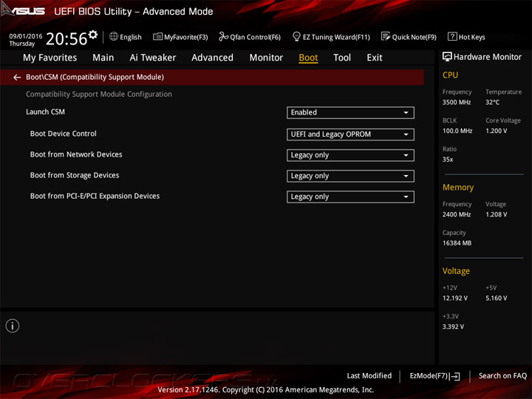The image size is (532, 399).
Task: Select Boot from PCI-E/PCI Expansion Devices label
Action: [95, 196]
